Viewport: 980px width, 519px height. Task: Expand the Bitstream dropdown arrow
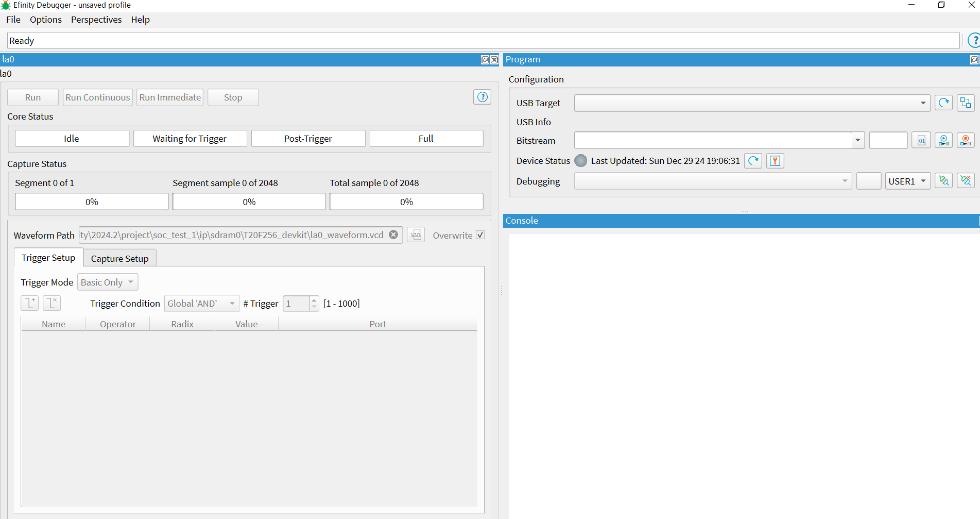point(858,140)
